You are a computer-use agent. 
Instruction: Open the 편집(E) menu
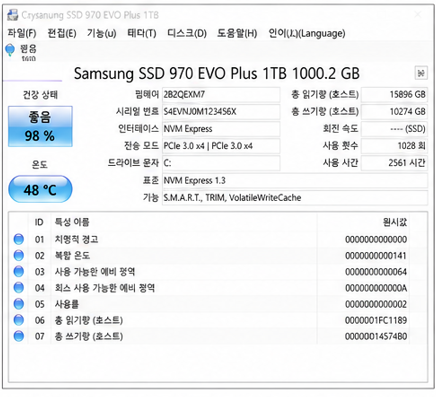[x=62, y=33]
